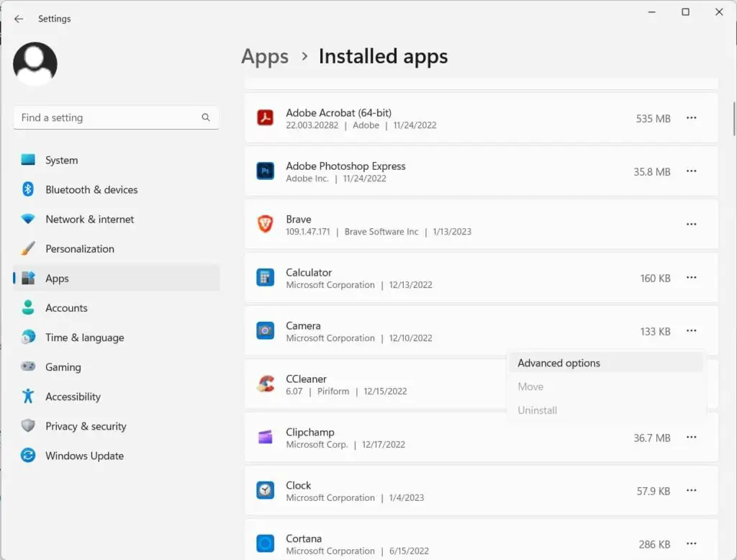Screen dimensions: 737x560
Task: Choose Uninstall in the Camera context menu
Action: click(x=538, y=410)
